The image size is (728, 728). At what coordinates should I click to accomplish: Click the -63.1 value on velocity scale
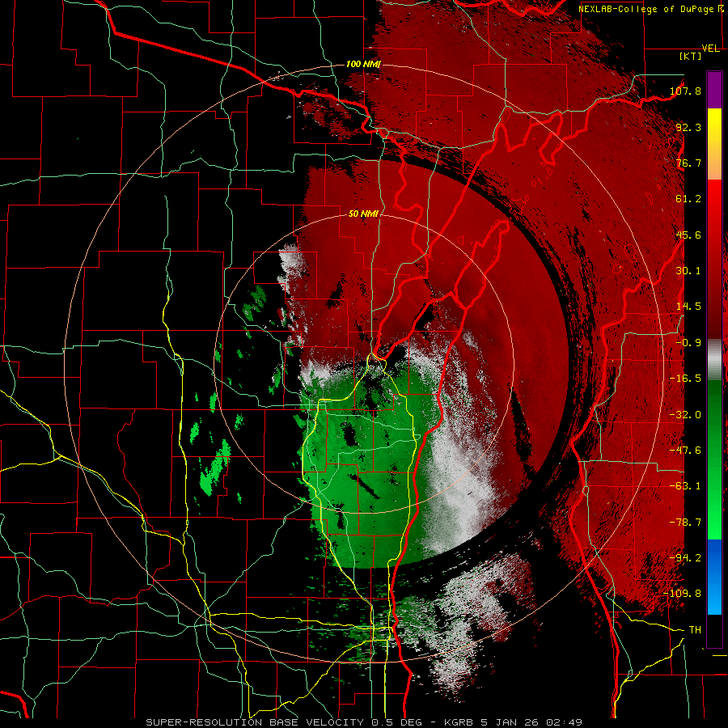[x=685, y=486]
